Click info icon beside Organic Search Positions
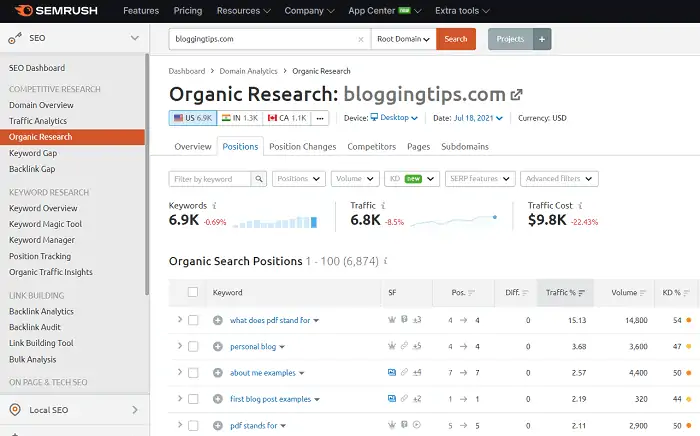Image resolution: width=700 pixels, height=436 pixels. point(386,261)
